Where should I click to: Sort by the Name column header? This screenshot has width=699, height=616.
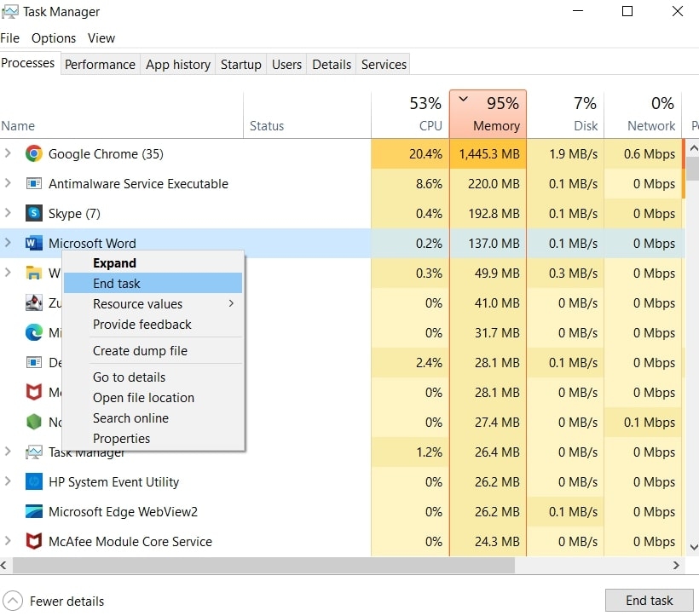click(x=121, y=114)
